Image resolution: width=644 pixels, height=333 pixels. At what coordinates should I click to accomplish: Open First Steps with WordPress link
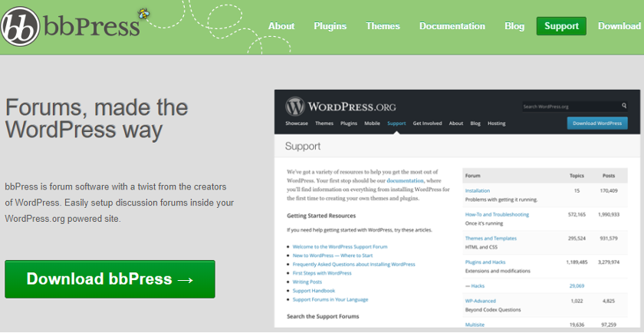click(322, 273)
